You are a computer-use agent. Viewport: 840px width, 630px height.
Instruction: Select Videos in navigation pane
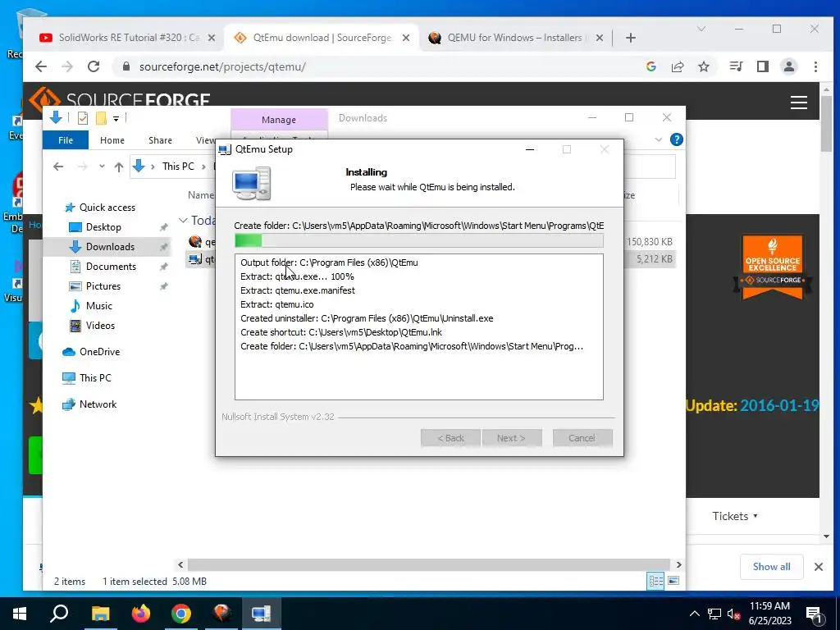pyautogui.click(x=100, y=326)
